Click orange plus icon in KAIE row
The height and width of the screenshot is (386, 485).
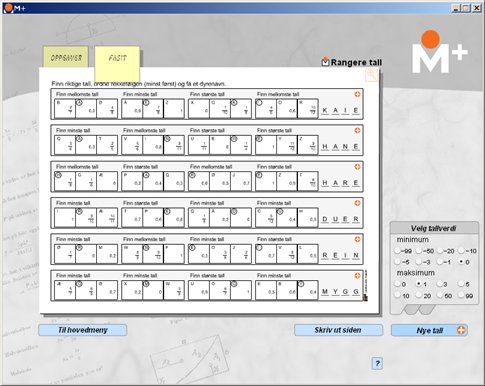357,94
